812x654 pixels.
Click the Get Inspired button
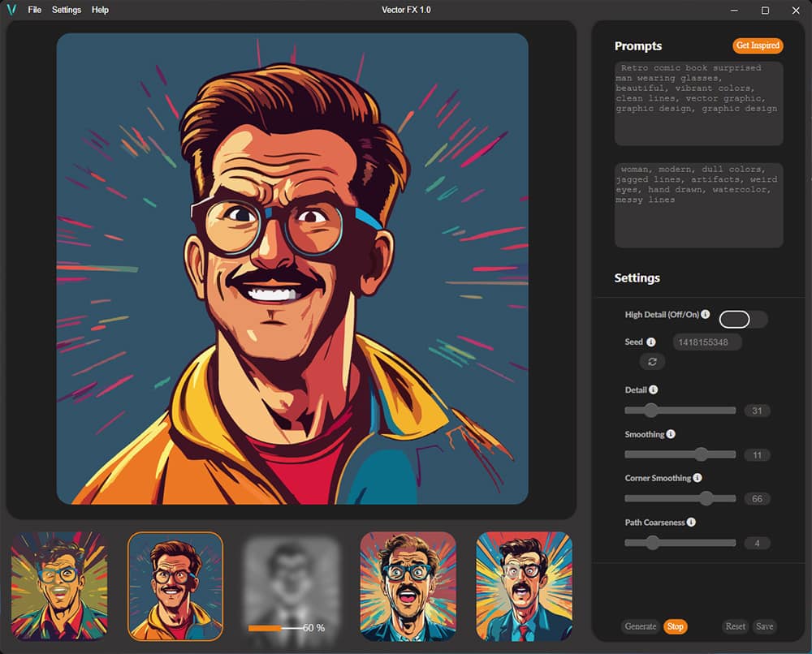coord(758,45)
